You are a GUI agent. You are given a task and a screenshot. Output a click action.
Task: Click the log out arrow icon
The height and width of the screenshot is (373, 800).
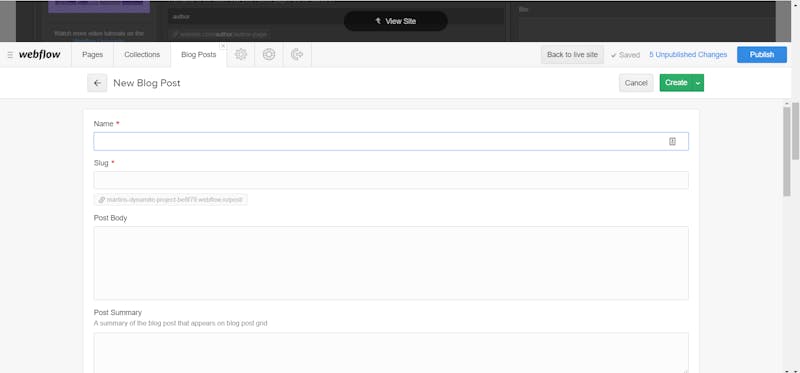297,55
